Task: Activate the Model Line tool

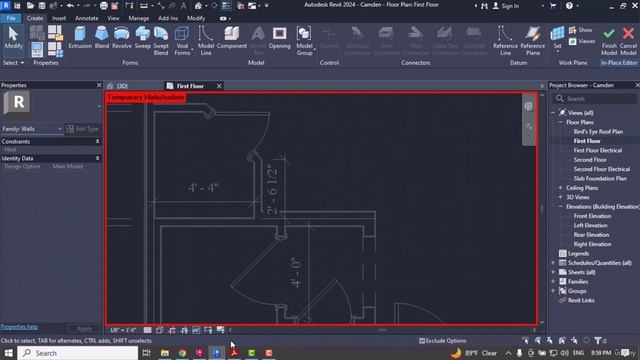Action: [x=206, y=41]
